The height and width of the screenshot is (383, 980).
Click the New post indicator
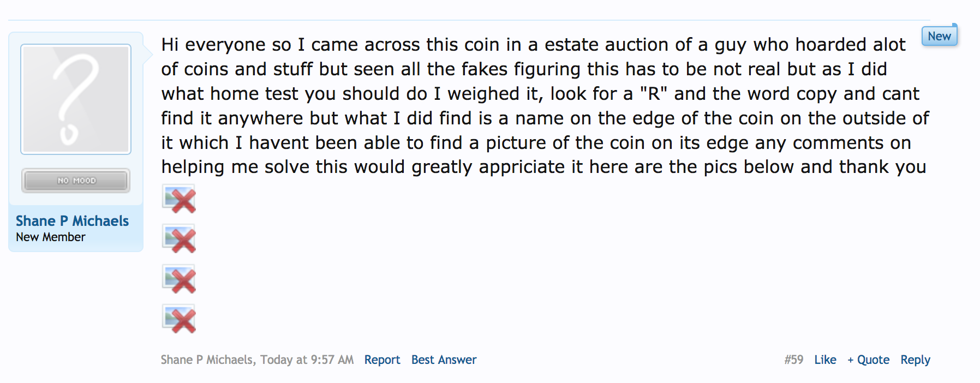click(940, 36)
